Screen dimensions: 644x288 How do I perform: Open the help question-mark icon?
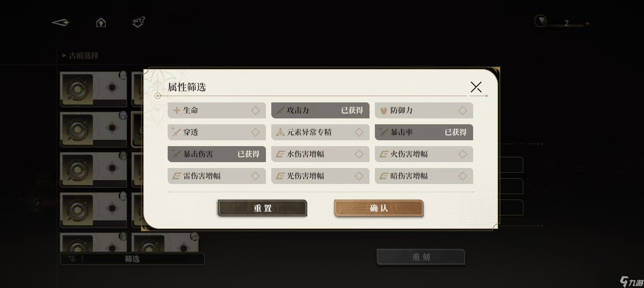(138, 22)
